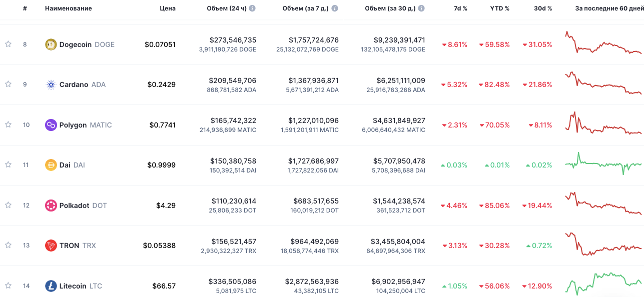Open the TRON TRX name link
644x297 pixels.
(77, 245)
